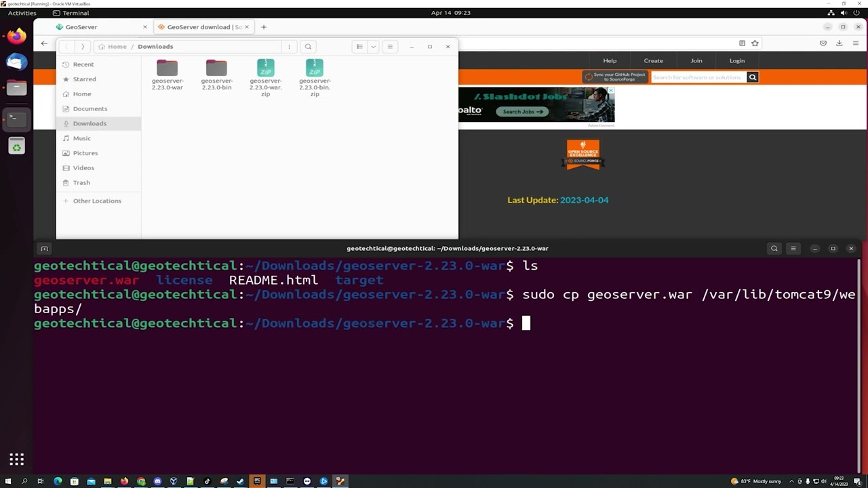Screen dimensions: 868x488
Task: Go to Home in Files sidebar
Action: [98, 94]
